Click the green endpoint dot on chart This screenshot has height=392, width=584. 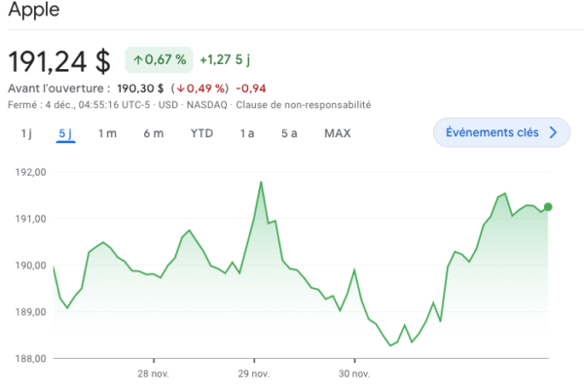coord(548,206)
